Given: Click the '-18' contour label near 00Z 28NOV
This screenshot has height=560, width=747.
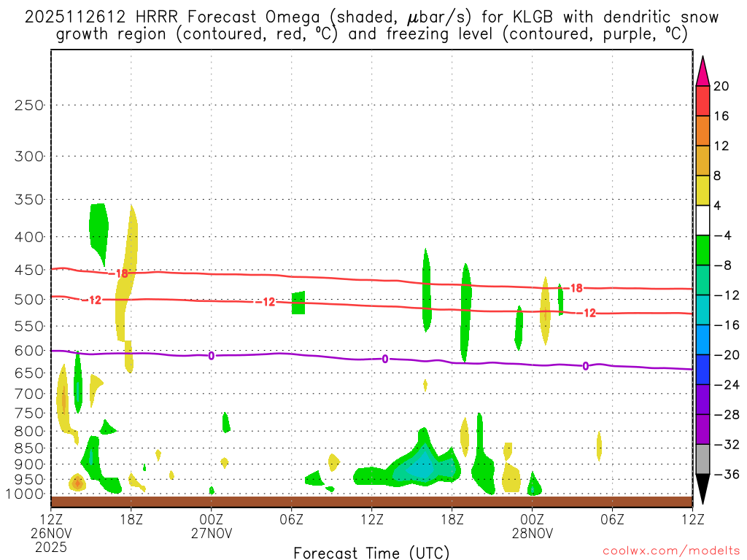Looking at the screenshot, I should point(573,287).
